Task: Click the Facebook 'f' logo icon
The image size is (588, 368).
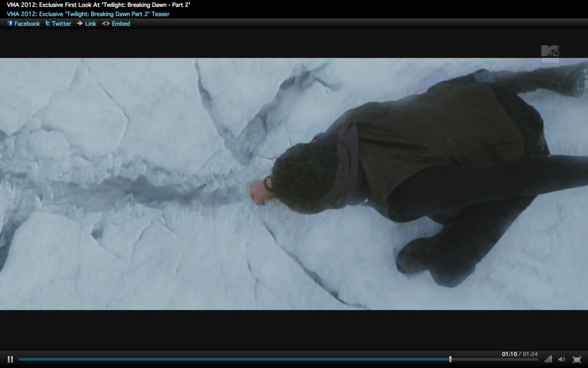Action: point(10,23)
